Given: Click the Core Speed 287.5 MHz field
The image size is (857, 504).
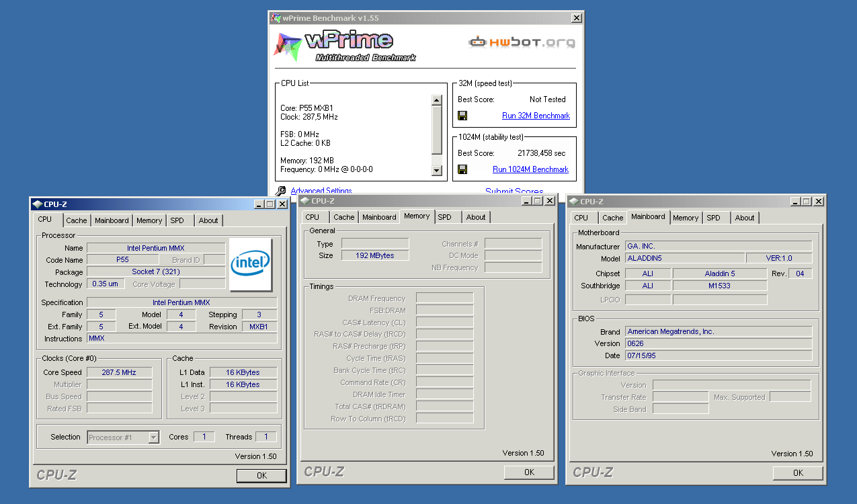Looking at the screenshot, I should tap(120, 372).
